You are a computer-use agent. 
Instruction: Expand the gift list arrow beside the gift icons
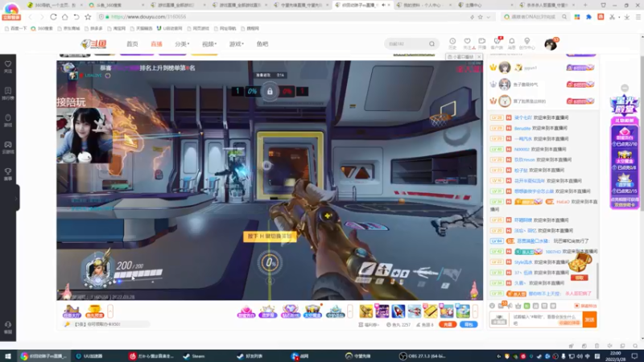pyautogui.click(x=475, y=311)
